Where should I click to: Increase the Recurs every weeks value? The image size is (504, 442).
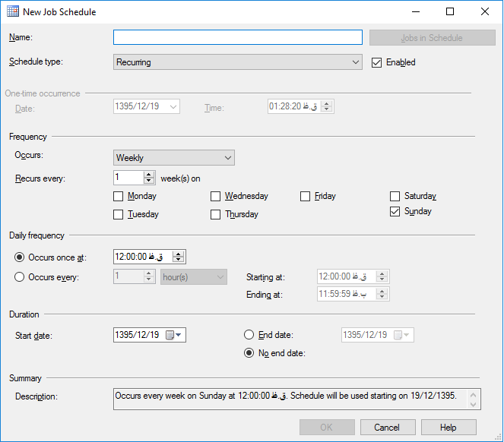coord(149,174)
